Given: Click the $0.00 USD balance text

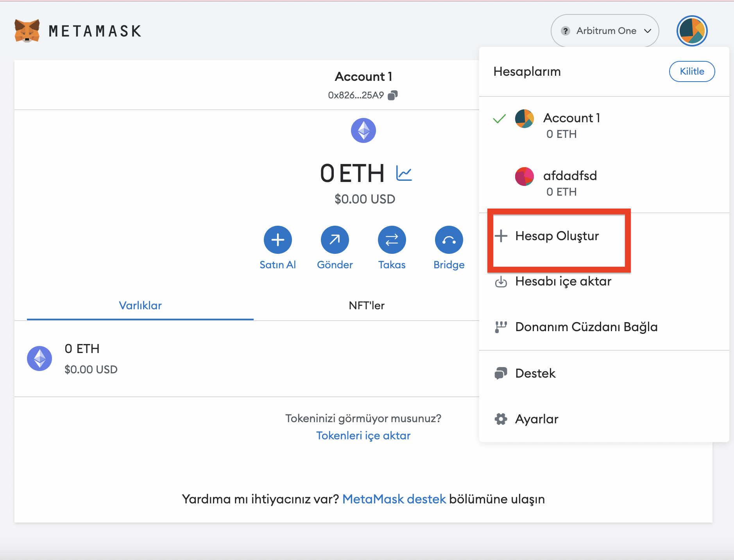Looking at the screenshot, I should click(x=365, y=199).
